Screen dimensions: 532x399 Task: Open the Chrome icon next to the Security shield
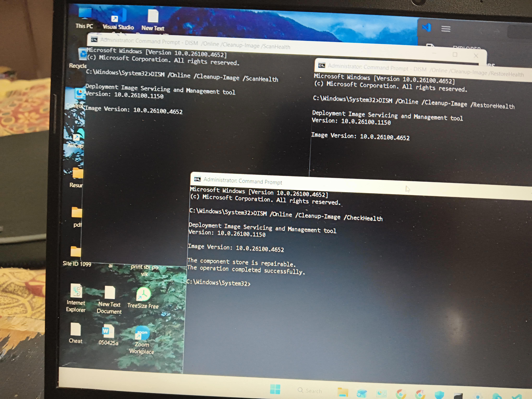(420, 395)
